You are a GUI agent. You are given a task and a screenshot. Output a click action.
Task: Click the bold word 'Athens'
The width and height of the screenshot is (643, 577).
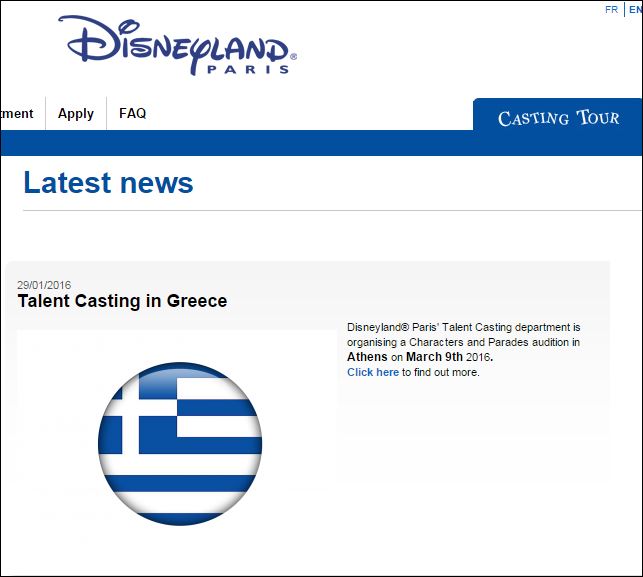(367, 357)
